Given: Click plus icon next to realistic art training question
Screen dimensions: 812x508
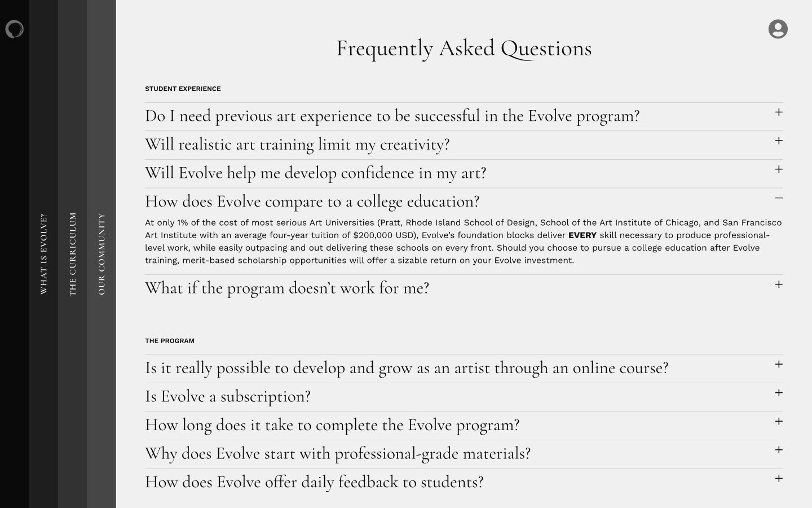Looking at the screenshot, I should pos(779,141).
